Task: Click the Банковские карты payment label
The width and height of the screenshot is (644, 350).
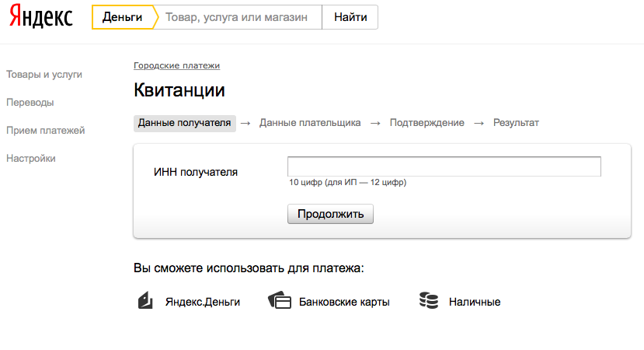Action: point(344,302)
